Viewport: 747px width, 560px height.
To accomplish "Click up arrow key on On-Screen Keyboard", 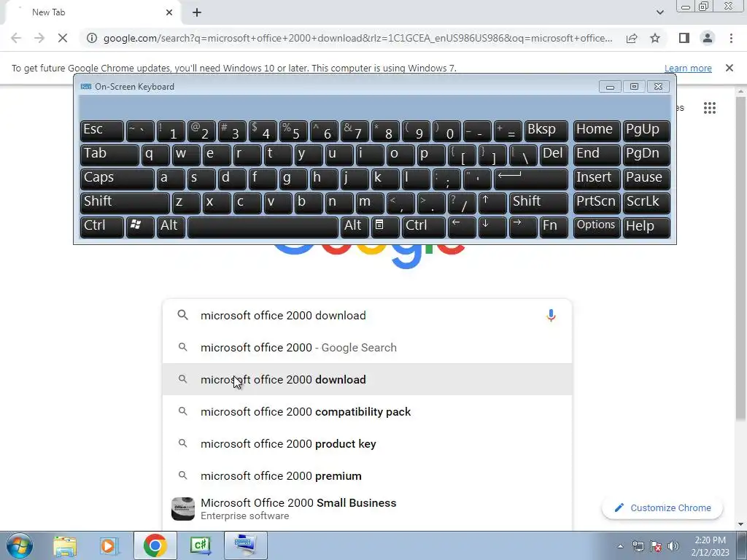I will click(492, 203).
